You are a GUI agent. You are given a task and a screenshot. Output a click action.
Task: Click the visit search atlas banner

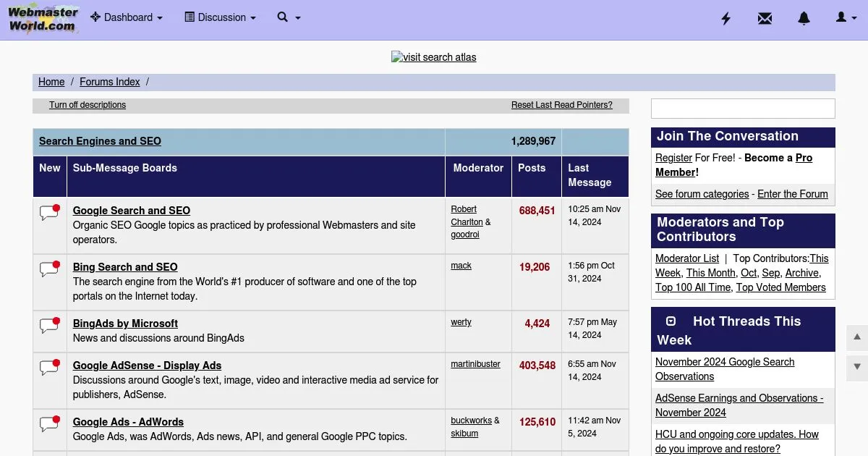pyautogui.click(x=434, y=57)
